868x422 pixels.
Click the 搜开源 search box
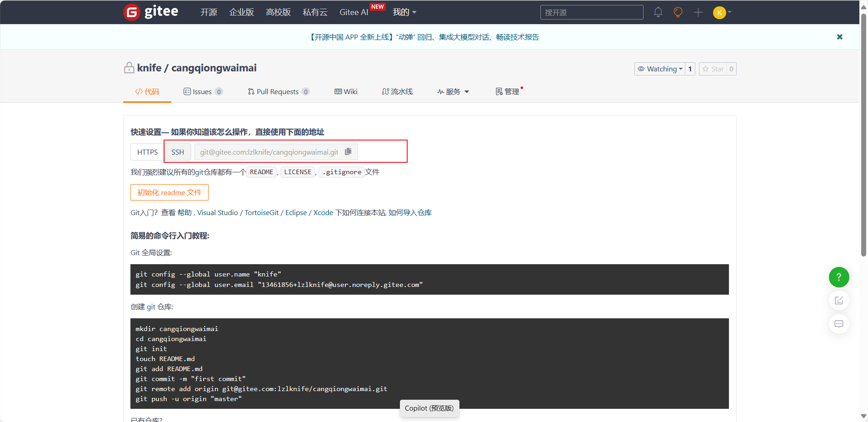[592, 12]
